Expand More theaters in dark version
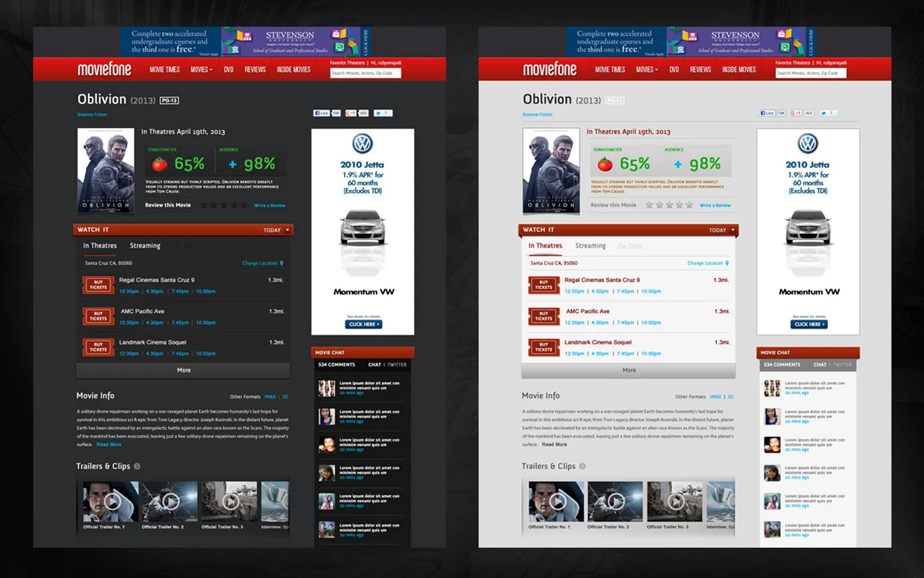924x578 pixels. point(183,371)
